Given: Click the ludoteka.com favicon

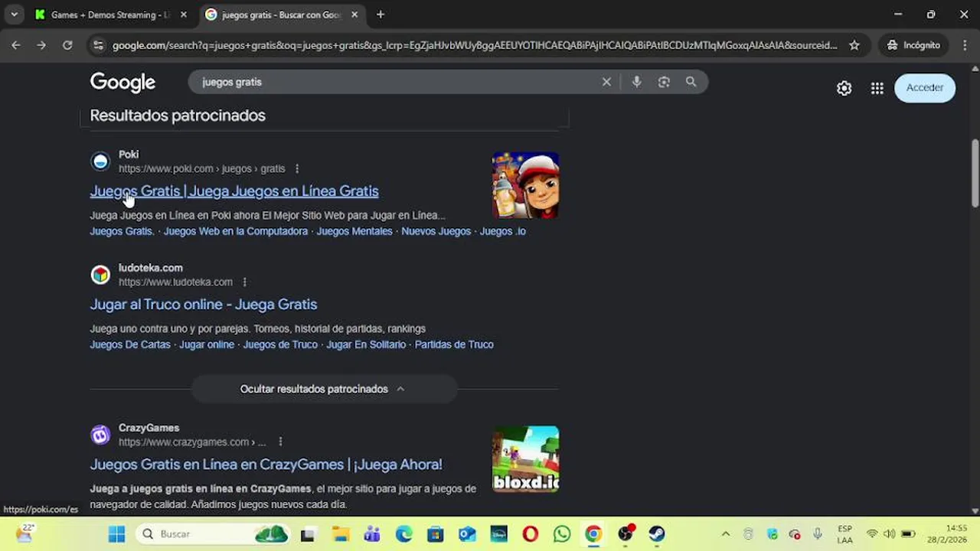Looking at the screenshot, I should pos(100,275).
